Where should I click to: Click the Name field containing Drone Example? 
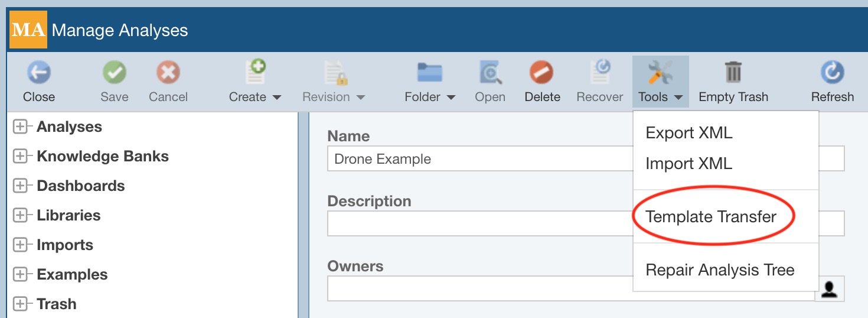[x=478, y=159]
